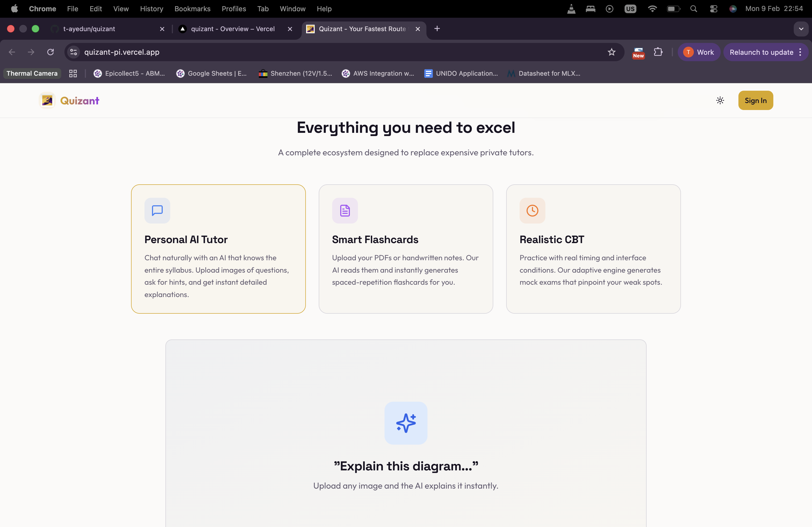Viewport: 812px width, 527px height.
Task: Open the Thermal Camera bookmark
Action: 32,73
